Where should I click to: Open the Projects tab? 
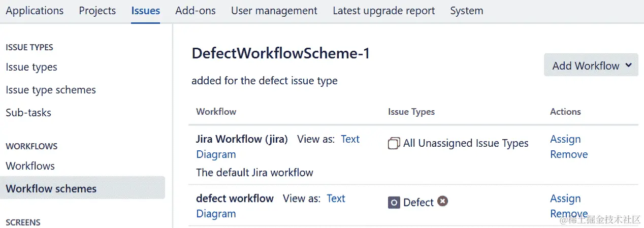coord(98,11)
